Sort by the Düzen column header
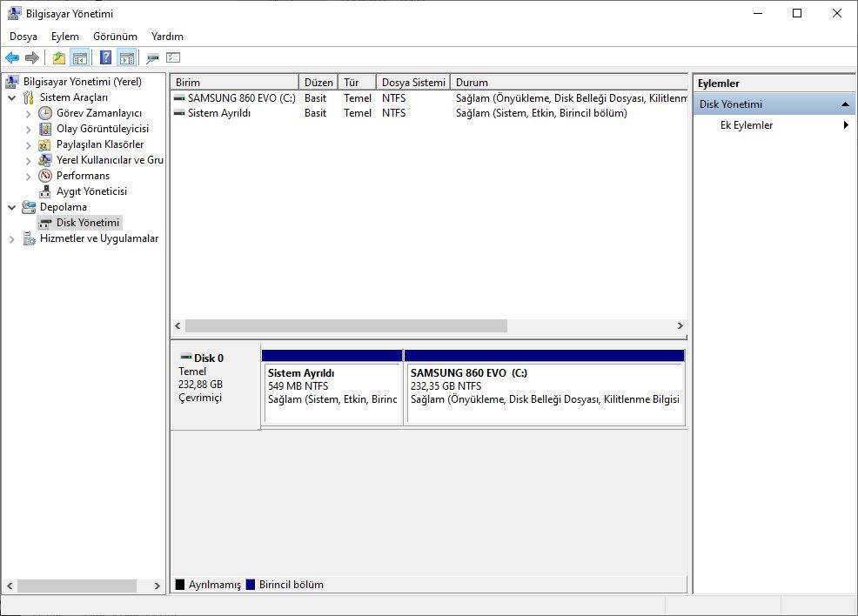 pyautogui.click(x=318, y=82)
